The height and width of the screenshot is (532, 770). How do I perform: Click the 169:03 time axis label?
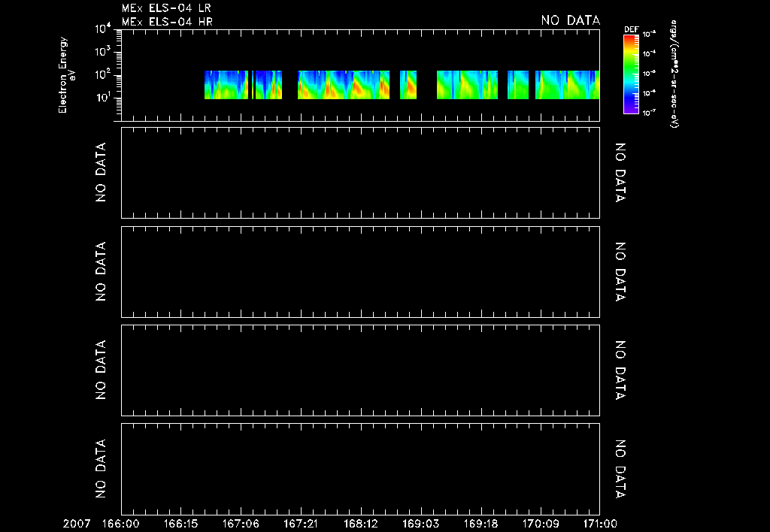[421, 524]
